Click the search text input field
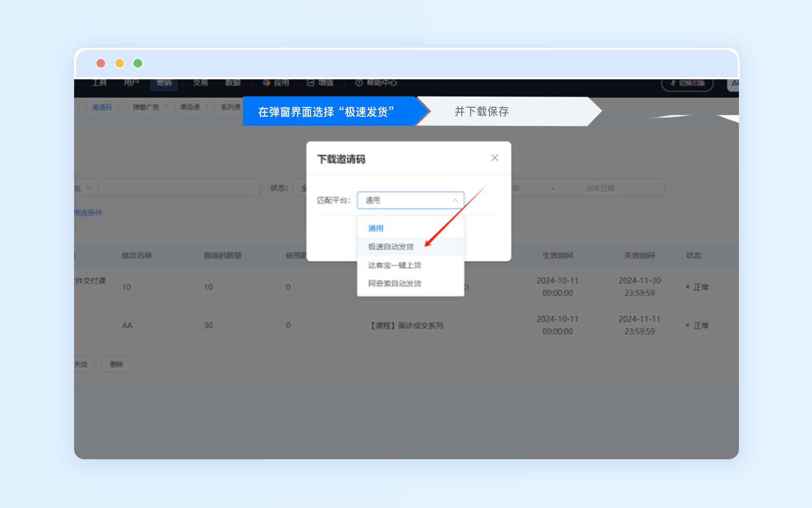Screen dimensions: 812x508 (179, 188)
